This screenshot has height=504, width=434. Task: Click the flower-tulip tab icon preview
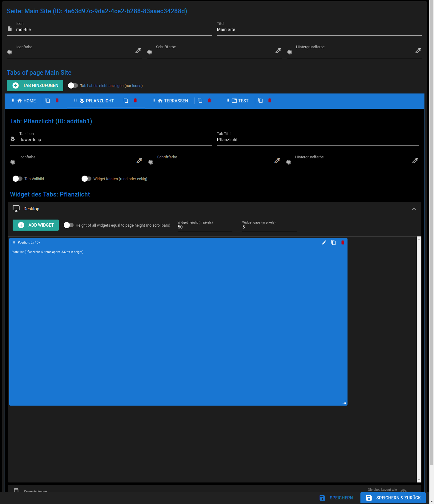click(13, 139)
